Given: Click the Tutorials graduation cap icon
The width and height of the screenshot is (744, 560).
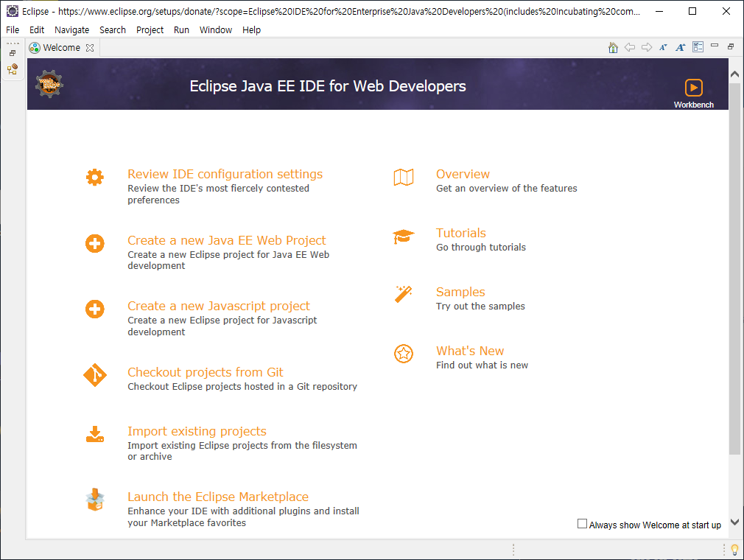Looking at the screenshot, I should (x=404, y=237).
